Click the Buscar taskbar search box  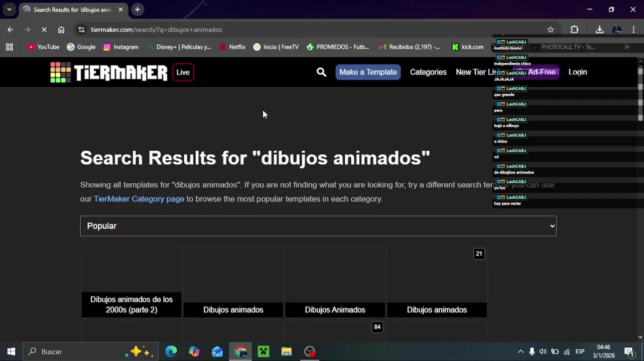90,351
